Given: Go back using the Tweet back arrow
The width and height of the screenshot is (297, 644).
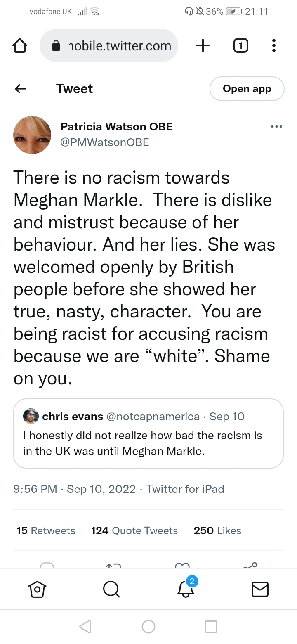Looking at the screenshot, I should click(20, 89).
